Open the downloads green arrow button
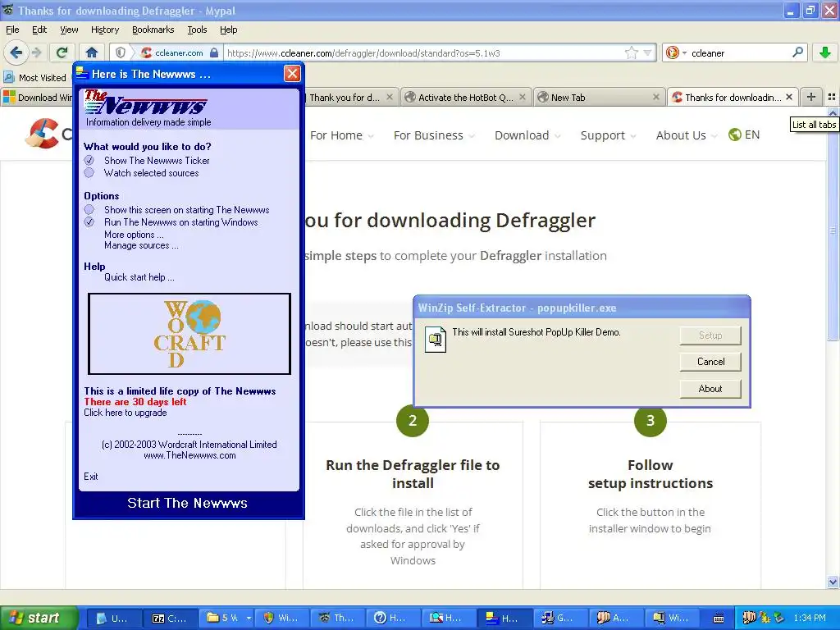This screenshot has height=630, width=840. (825, 52)
